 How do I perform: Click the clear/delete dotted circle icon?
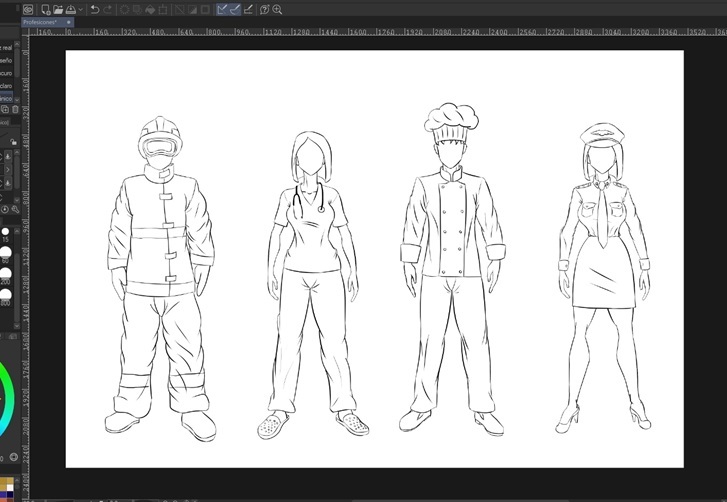124,9
